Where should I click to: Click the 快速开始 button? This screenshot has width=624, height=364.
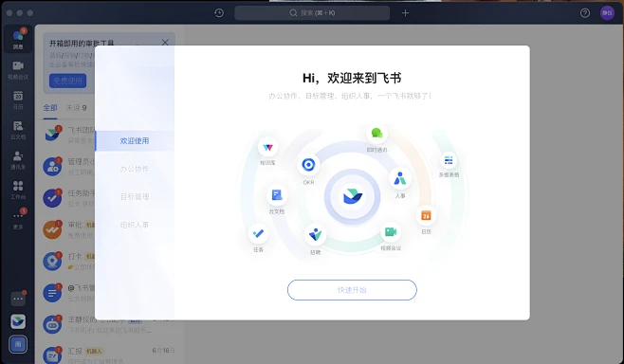pos(352,290)
